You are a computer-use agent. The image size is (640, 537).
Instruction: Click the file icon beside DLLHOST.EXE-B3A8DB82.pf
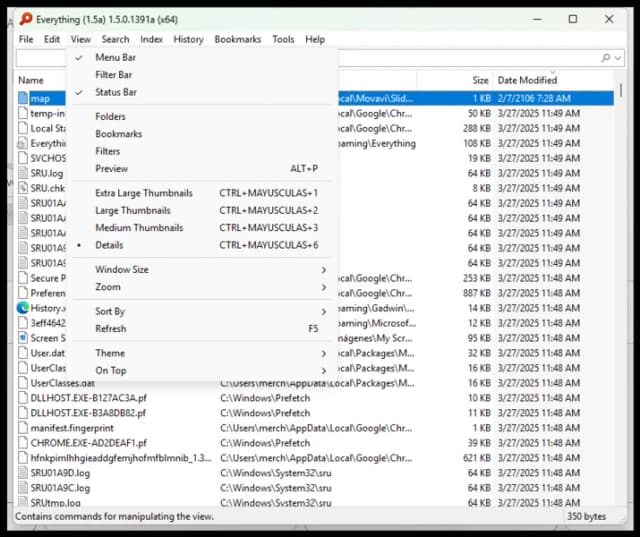coord(23,413)
